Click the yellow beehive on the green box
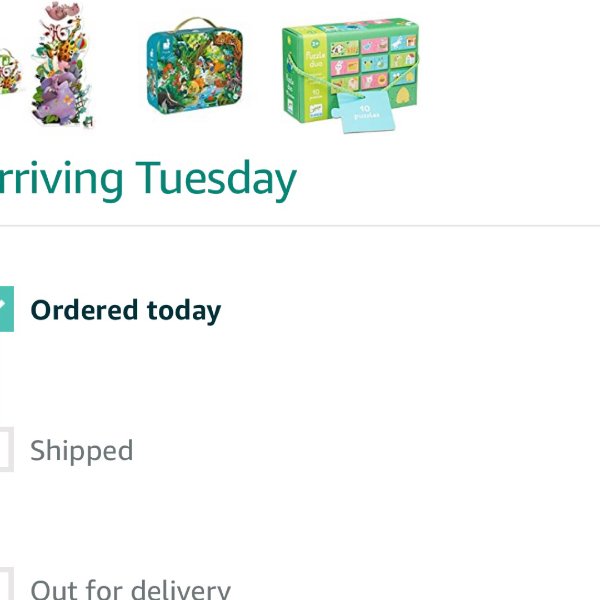600x600 pixels. [402, 96]
